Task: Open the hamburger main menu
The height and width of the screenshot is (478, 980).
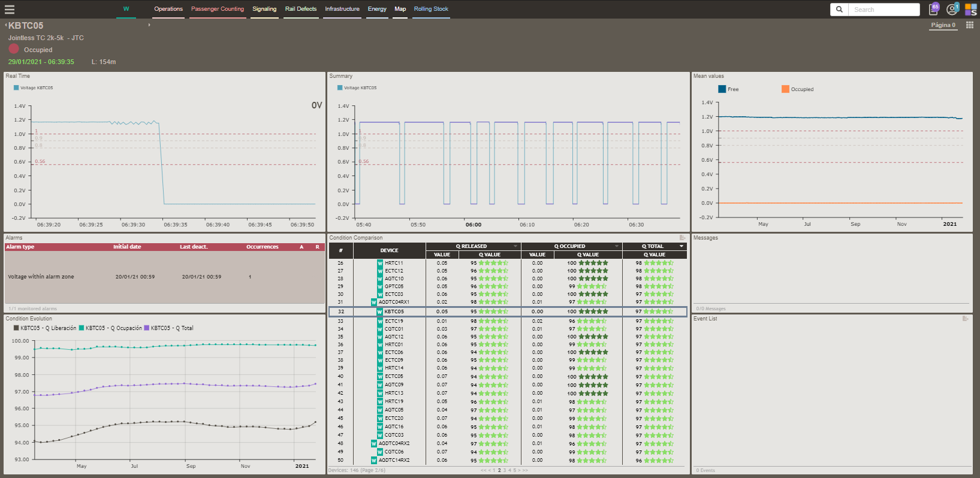Action: [9, 10]
